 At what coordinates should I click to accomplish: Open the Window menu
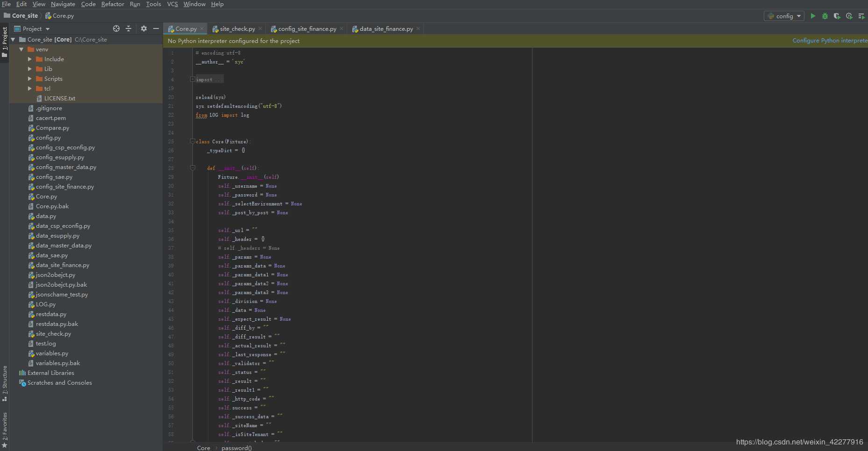(194, 4)
